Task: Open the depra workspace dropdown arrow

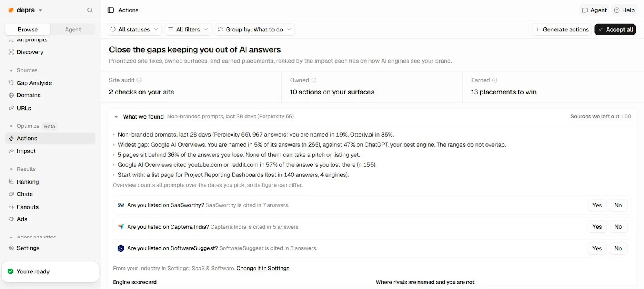Action: [x=41, y=10]
